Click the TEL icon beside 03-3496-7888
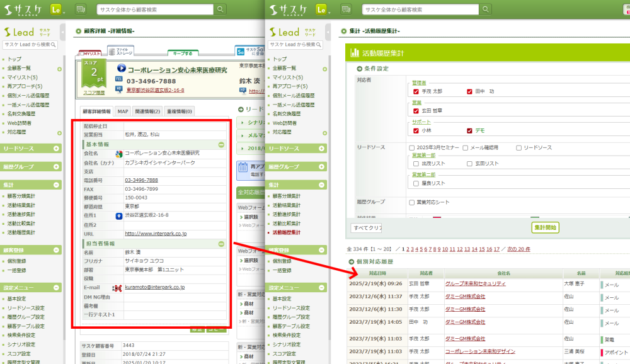Screen dimensions: 630x364 [x=119, y=80]
